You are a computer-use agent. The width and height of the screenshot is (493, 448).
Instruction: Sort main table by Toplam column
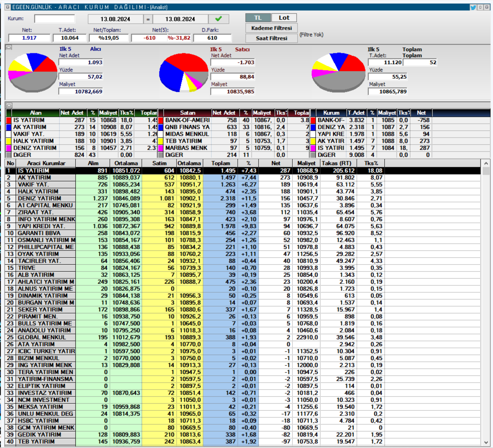pyautogui.click(x=221, y=163)
